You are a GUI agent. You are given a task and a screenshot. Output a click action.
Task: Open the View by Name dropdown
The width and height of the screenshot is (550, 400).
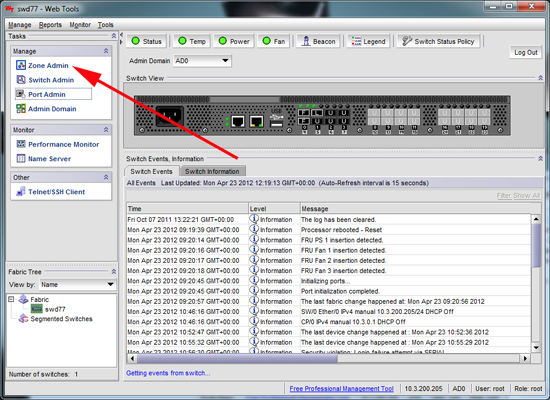[x=78, y=284]
